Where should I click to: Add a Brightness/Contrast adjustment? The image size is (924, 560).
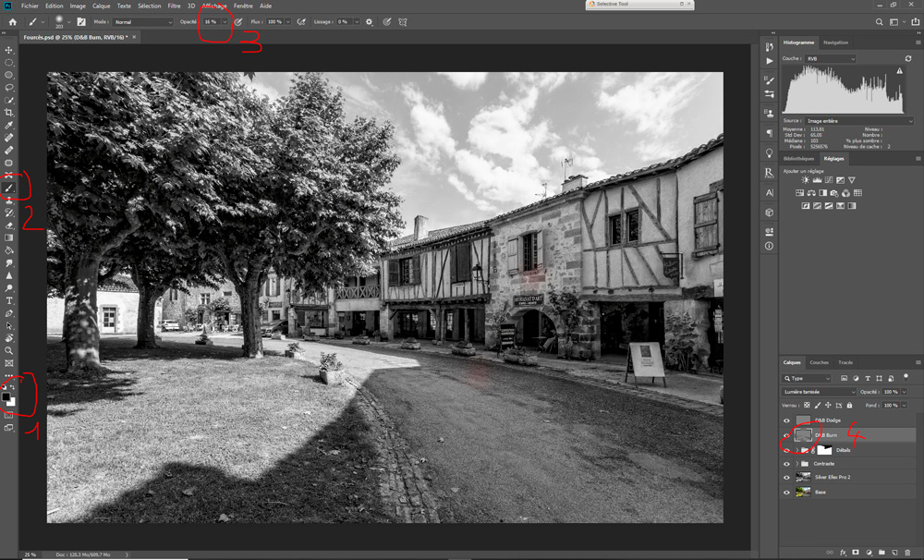(x=806, y=180)
